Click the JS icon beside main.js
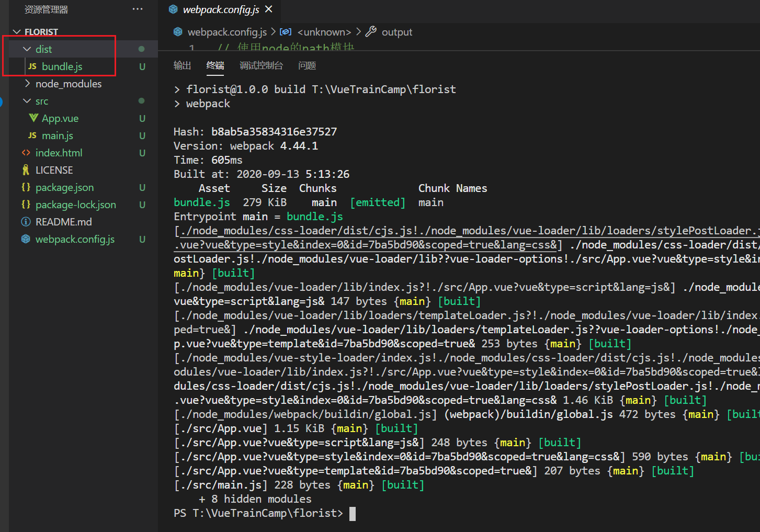This screenshot has width=760, height=532. 32,135
